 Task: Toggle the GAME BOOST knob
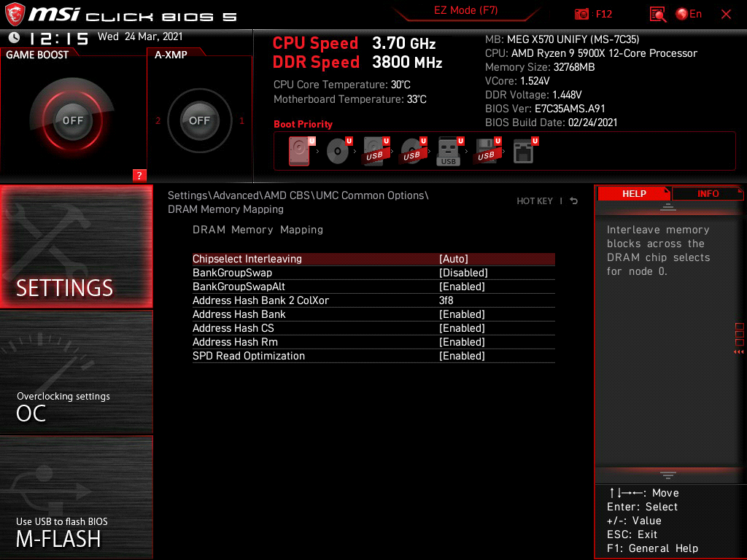click(x=72, y=120)
